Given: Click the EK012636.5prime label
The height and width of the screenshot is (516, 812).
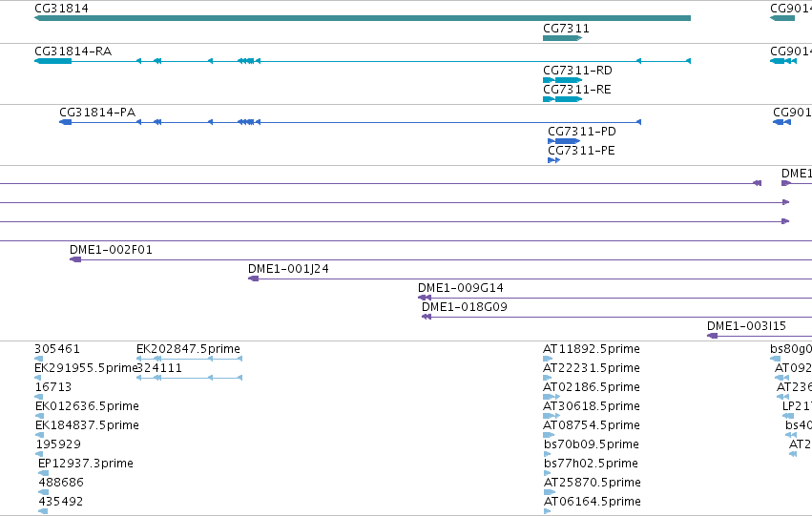Looking at the screenshot, I should 87,406.
